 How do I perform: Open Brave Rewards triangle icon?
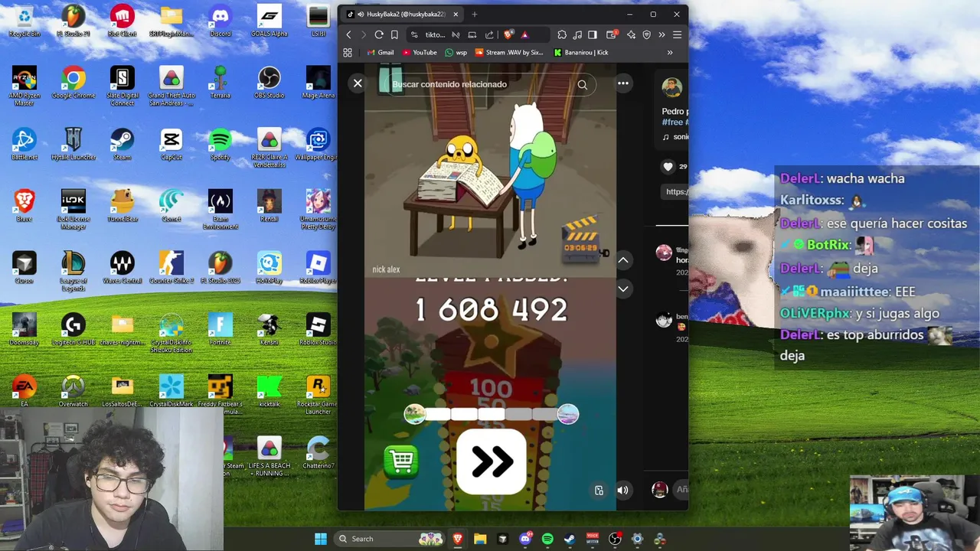[x=524, y=34]
